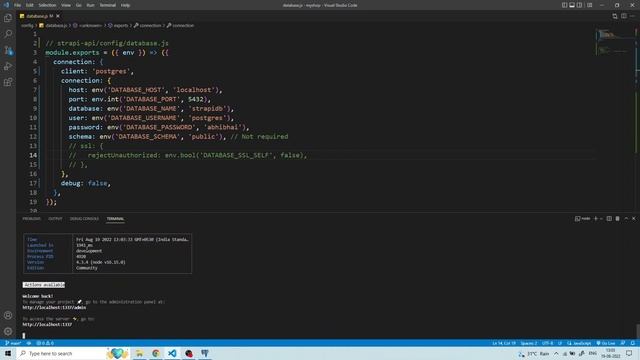Close the database.js editor tab
The width and height of the screenshot is (640, 360).
[x=58, y=16]
